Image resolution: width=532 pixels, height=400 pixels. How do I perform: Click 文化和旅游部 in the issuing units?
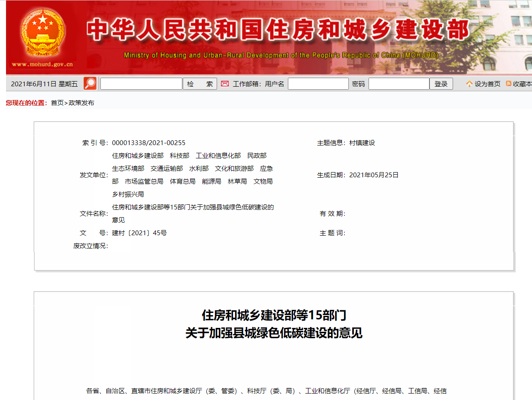[234, 169]
